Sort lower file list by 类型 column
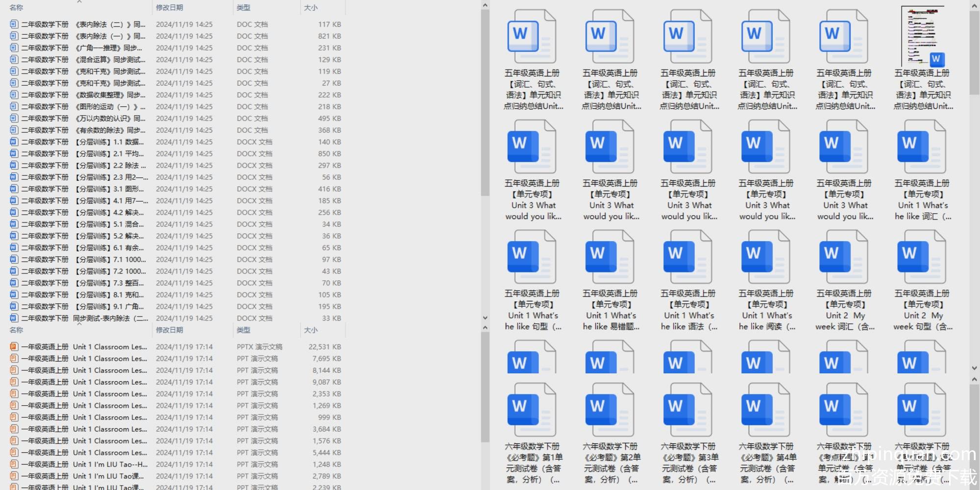 244,330
